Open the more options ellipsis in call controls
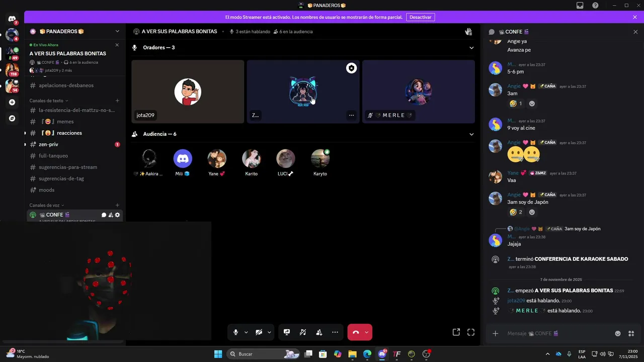The width and height of the screenshot is (644, 362). [x=335, y=332]
